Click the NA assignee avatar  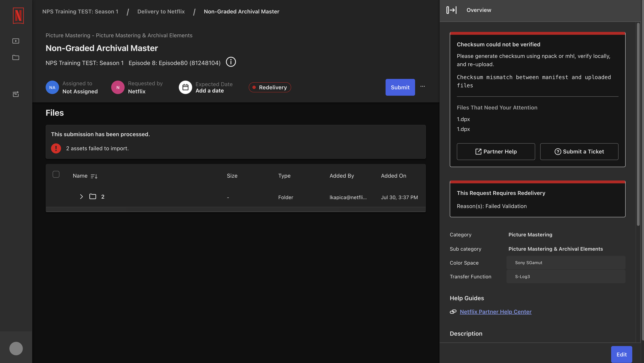[x=52, y=87]
